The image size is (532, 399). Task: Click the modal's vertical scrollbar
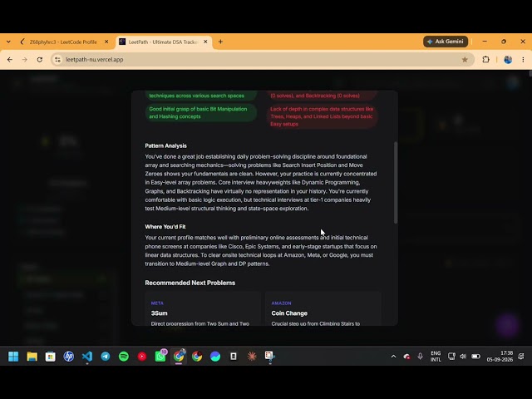pos(396,183)
